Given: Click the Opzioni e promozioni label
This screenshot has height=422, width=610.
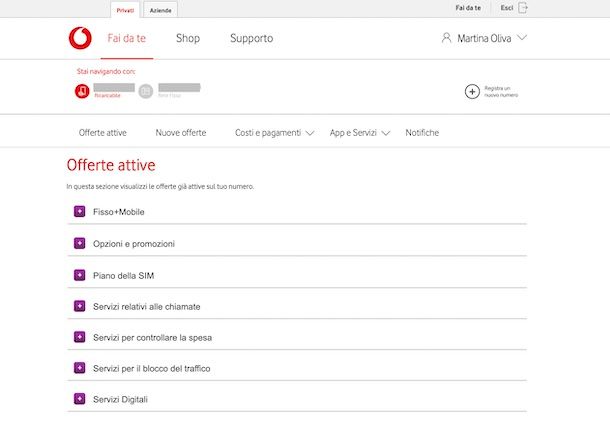Looking at the screenshot, I should (134, 244).
